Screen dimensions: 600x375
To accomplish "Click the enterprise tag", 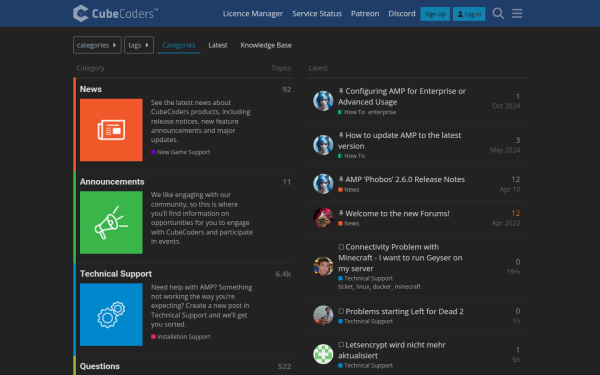I will [382, 112].
